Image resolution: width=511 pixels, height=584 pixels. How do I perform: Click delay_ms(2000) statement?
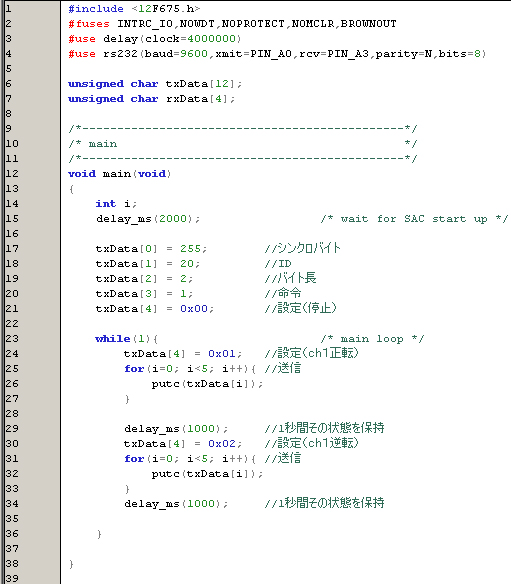coord(148,219)
